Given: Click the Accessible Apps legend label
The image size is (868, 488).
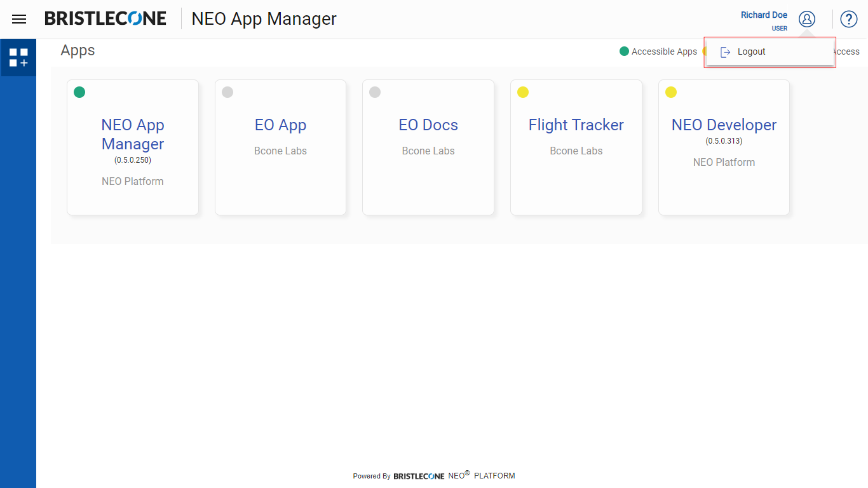Looking at the screenshot, I should (x=664, y=51).
